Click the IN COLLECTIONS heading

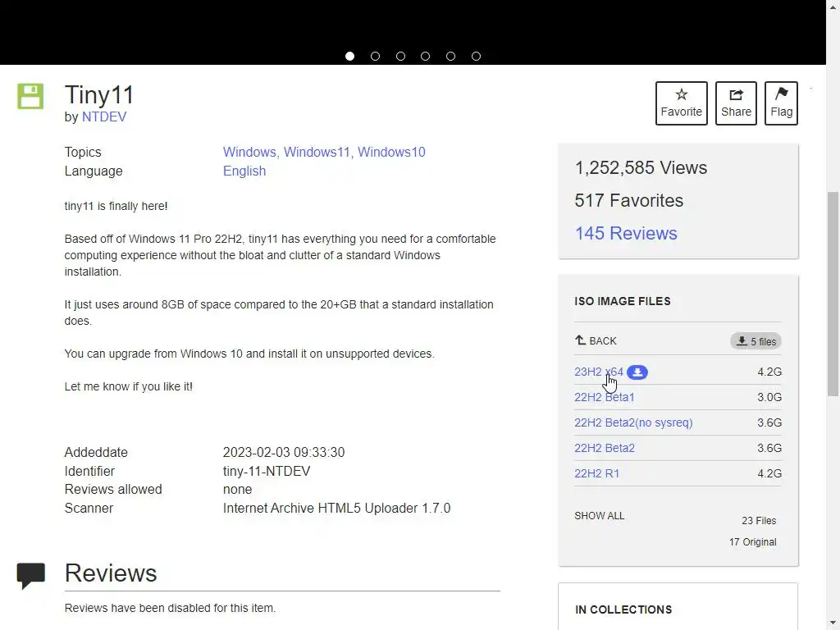pos(623,609)
